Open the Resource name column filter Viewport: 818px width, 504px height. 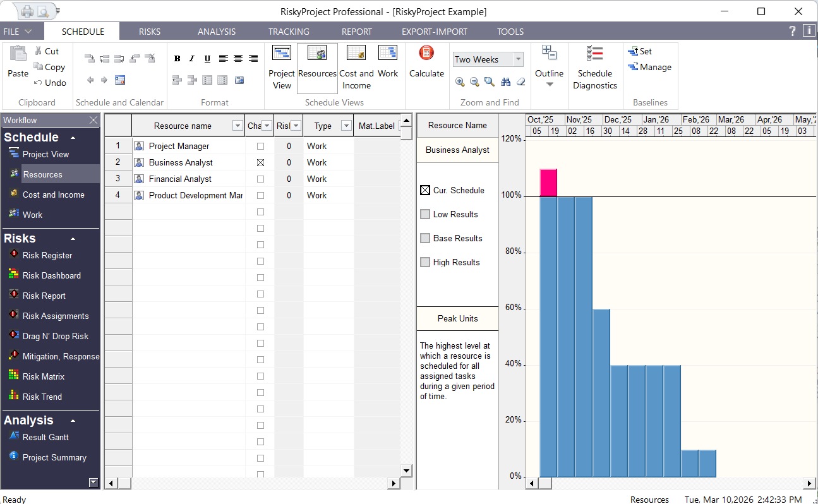237,126
